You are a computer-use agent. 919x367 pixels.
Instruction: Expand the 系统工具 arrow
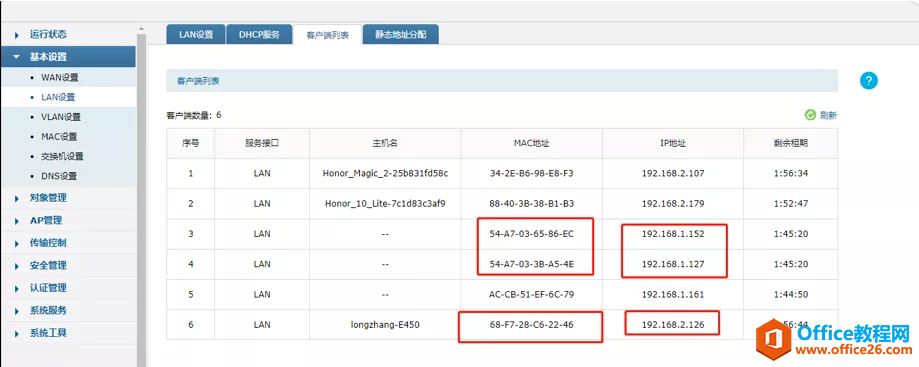point(18,334)
